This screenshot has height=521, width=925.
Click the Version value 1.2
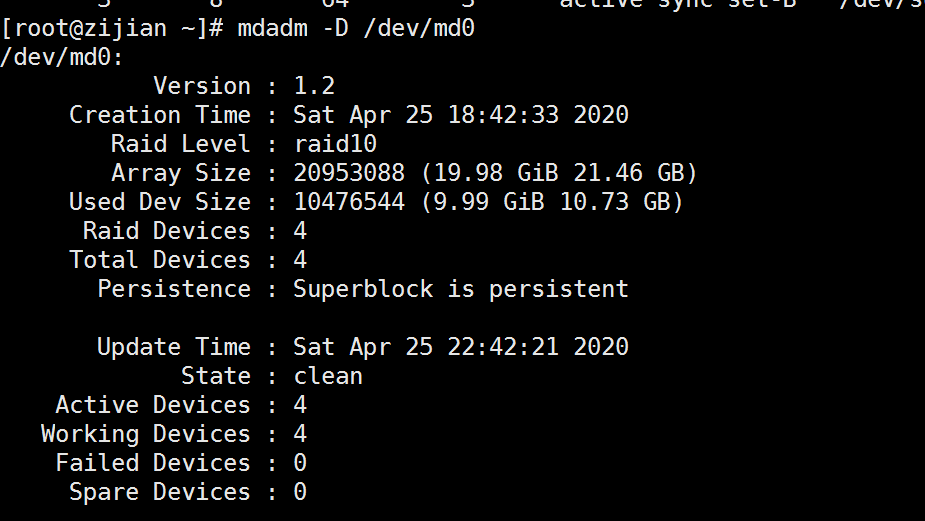pos(314,86)
